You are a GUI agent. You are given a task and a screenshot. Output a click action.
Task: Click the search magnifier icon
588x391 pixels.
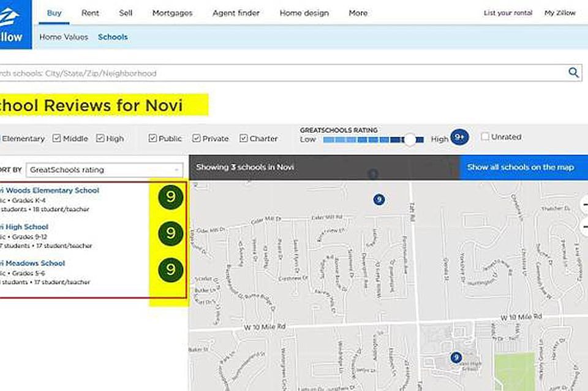pyautogui.click(x=573, y=73)
